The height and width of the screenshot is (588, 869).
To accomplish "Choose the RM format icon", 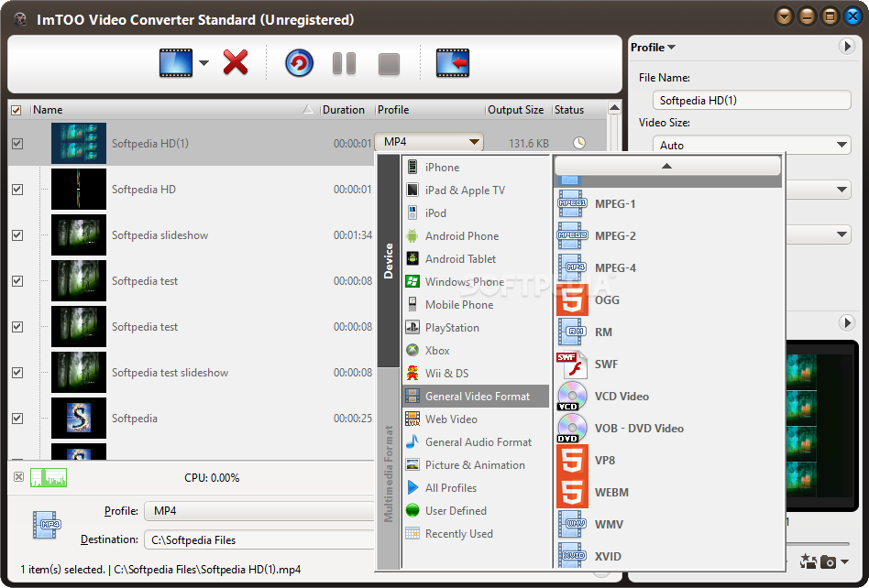I will pyautogui.click(x=572, y=332).
